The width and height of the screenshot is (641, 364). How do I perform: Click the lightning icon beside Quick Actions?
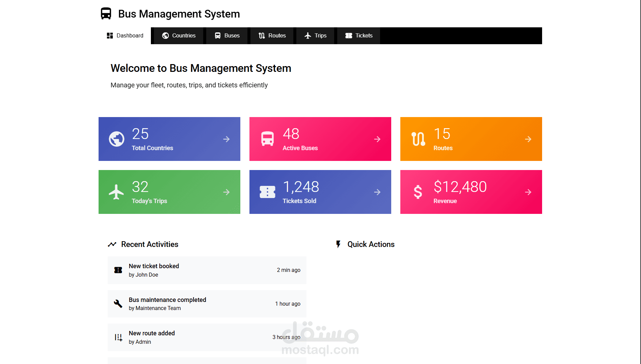click(338, 244)
